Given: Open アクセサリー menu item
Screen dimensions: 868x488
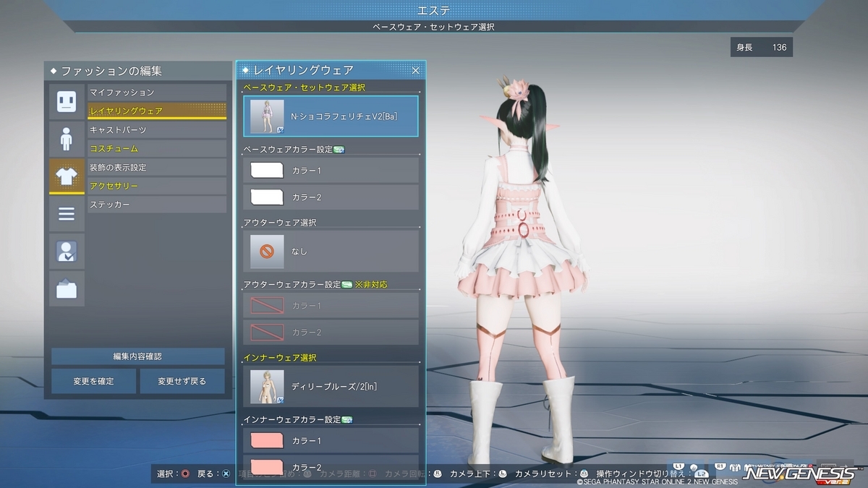Looking at the screenshot, I should (157, 187).
